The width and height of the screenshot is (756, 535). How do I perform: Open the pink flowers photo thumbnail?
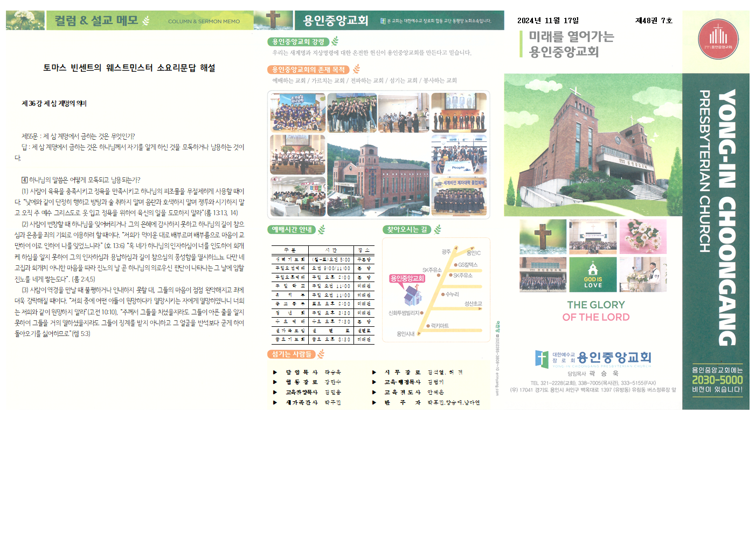pos(643,237)
